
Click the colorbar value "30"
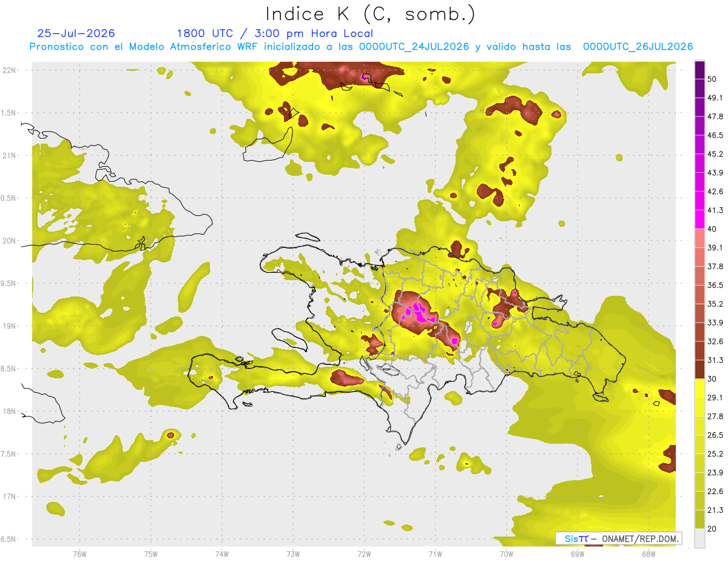pos(712,379)
